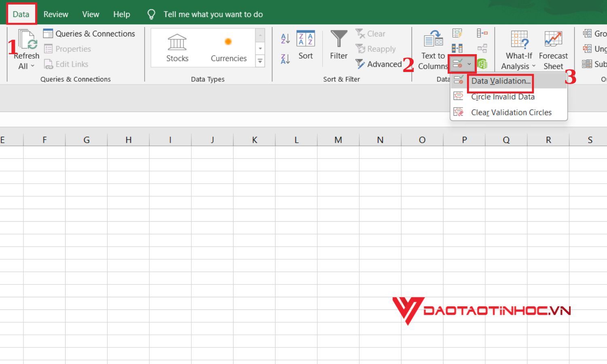Switch to the Review tab
Viewport: 607px width, 364px height.
[55, 14]
